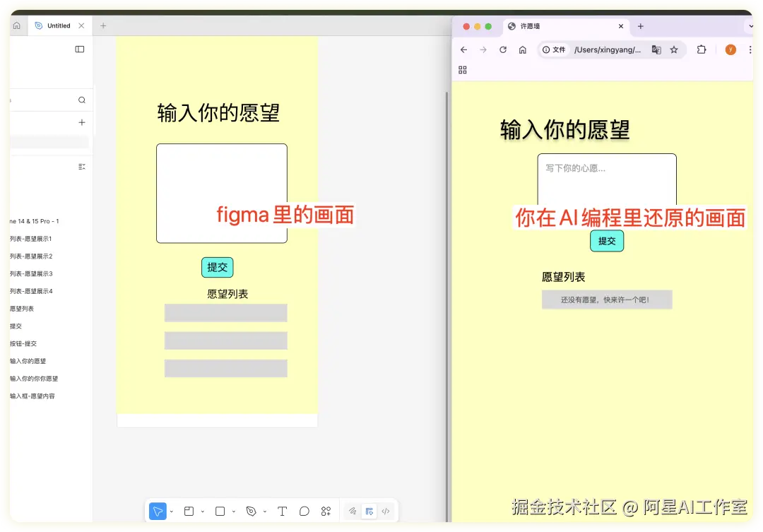Open the Comment tool
The image size is (763, 532).
pyautogui.click(x=304, y=511)
